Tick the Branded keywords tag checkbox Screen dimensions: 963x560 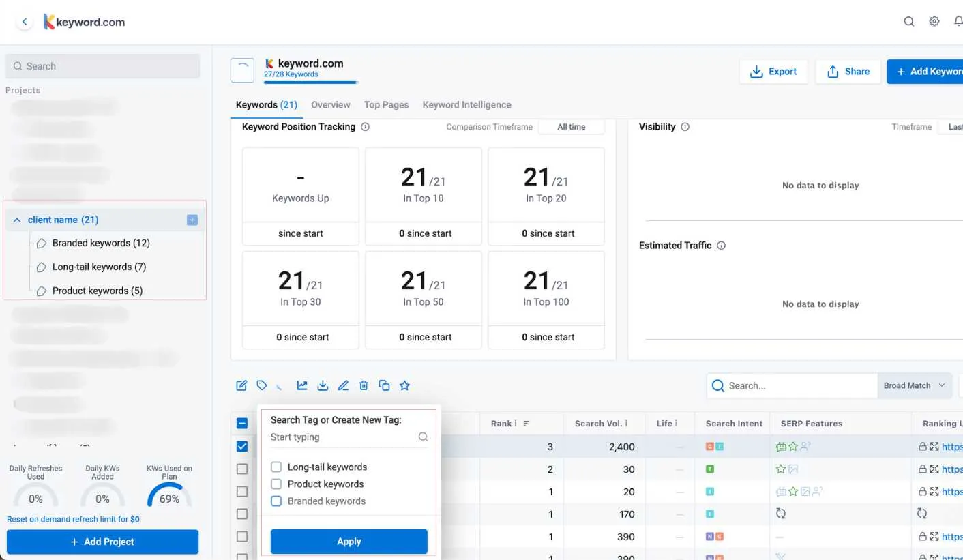pyautogui.click(x=276, y=501)
